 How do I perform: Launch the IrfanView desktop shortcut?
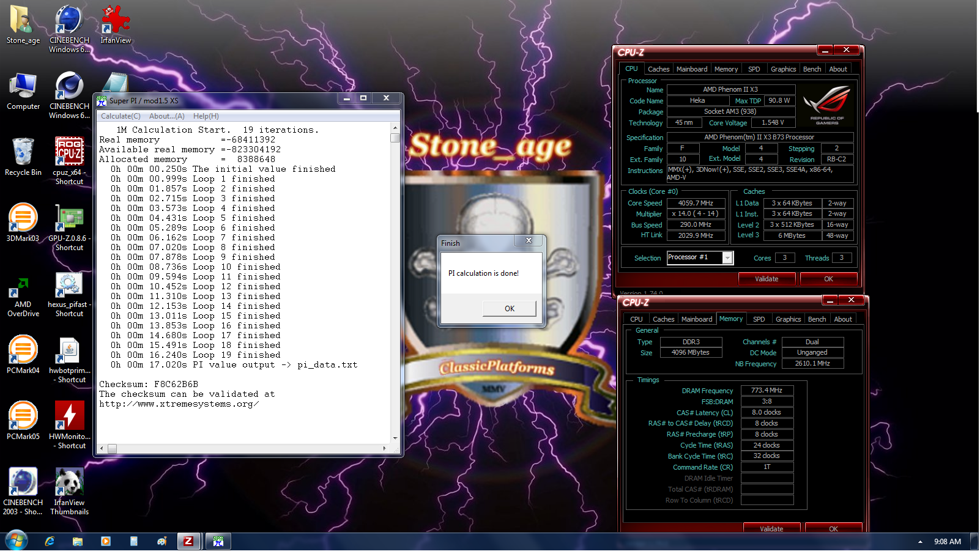(x=116, y=26)
